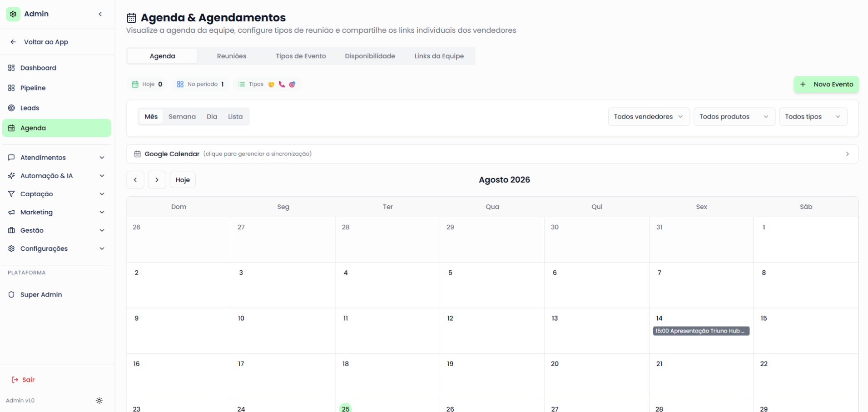The image size is (868, 412).
Task: Expand Marketing submenu
Action: 57,212
